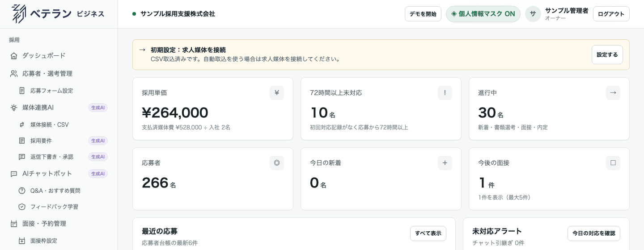Image resolution: width=644 pixels, height=250 pixels.
Task: Click the 10名 unhandled count
Action: tap(322, 113)
